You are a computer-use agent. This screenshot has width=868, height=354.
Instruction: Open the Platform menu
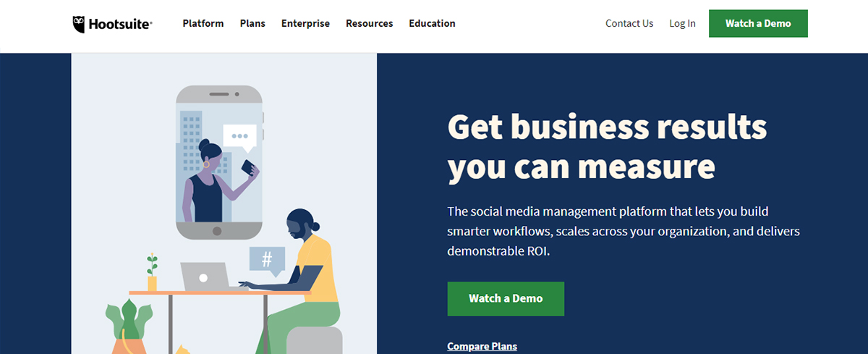pos(203,23)
